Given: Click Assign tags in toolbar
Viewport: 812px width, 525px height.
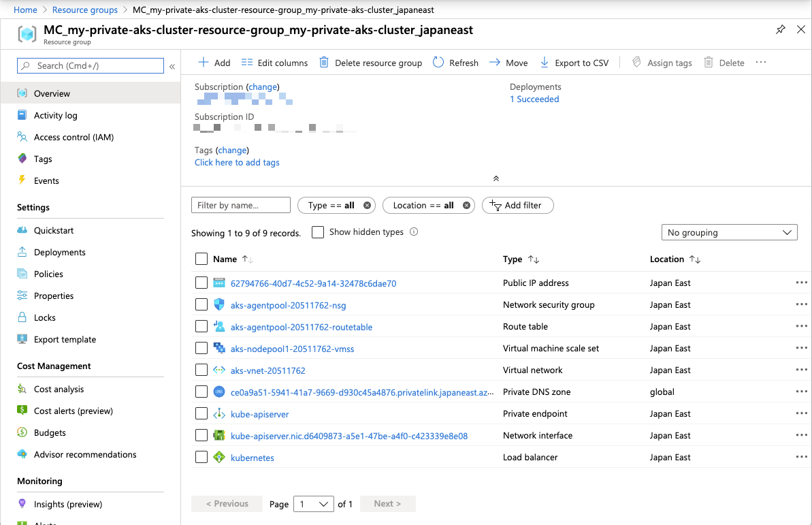Looking at the screenshot, I should click(x=662, y=63).
